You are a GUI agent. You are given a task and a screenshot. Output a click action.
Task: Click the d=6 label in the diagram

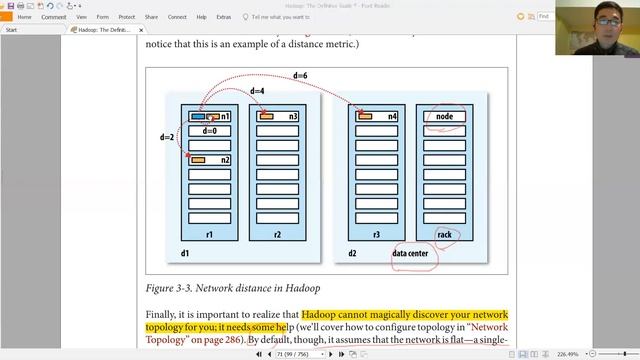[x=300, y=76]
